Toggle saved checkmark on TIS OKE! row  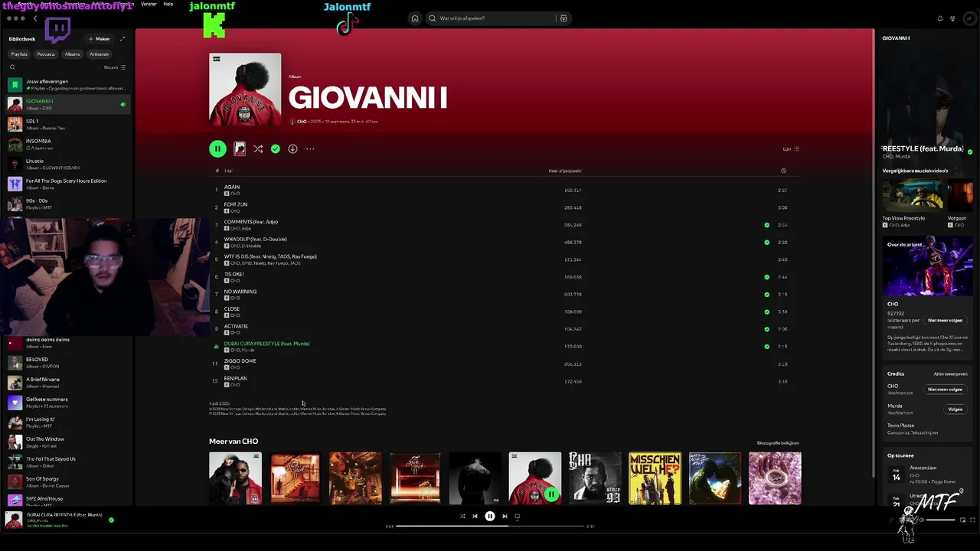tap(766, 277)
